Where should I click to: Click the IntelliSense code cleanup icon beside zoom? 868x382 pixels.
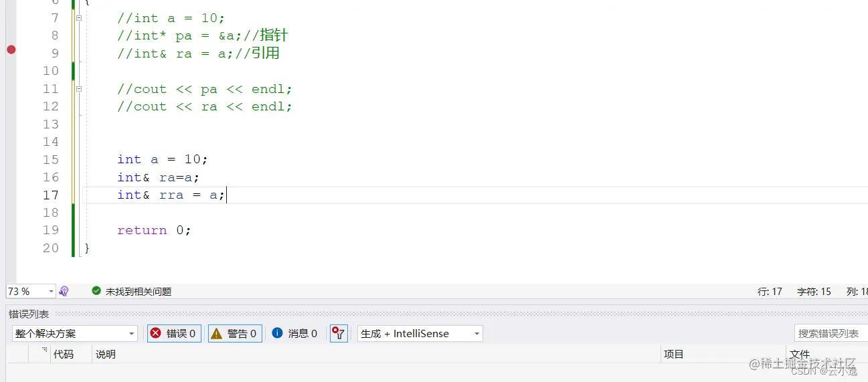click(64, 291)
